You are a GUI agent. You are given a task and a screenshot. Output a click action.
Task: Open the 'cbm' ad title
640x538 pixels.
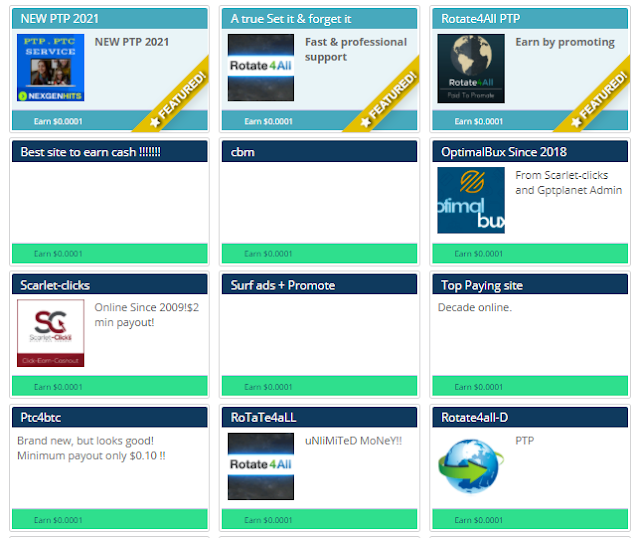point(320,152)
